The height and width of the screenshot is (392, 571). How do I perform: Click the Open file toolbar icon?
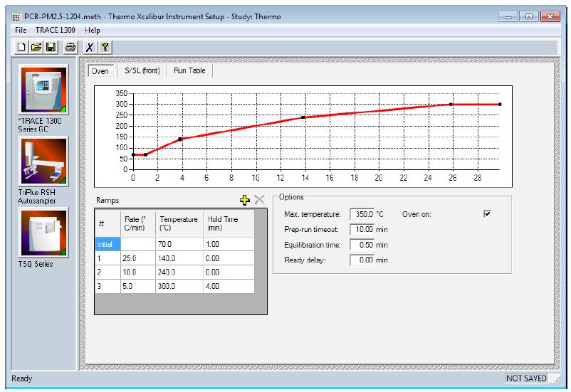point(36,47)
